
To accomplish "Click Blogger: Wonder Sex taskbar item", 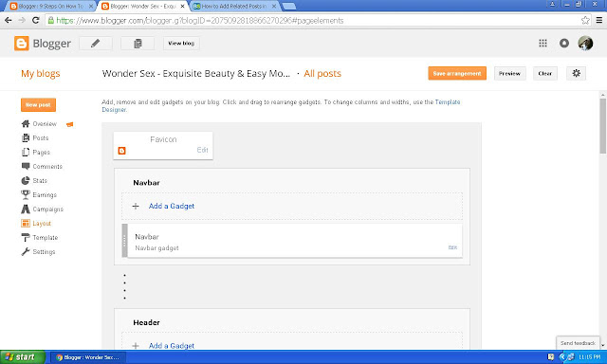I will coord(88,357).
